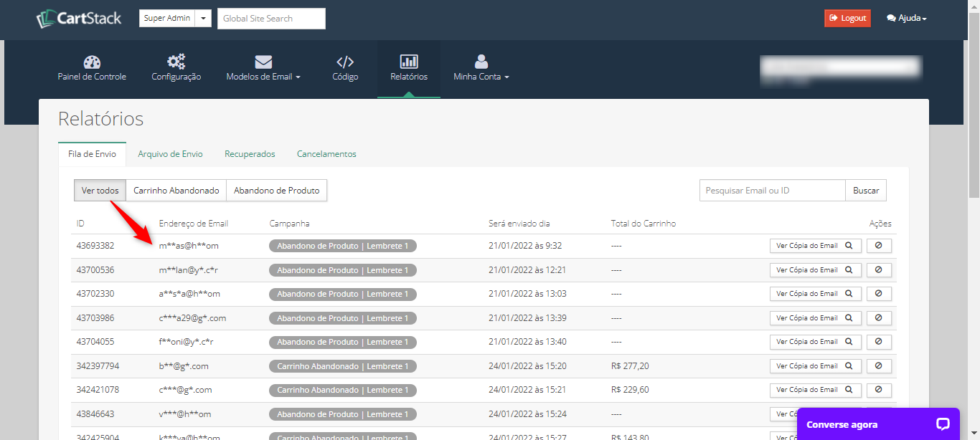Switch to Arquivo de Envio tab
This screenshot has height=440, width=980.
170,154
